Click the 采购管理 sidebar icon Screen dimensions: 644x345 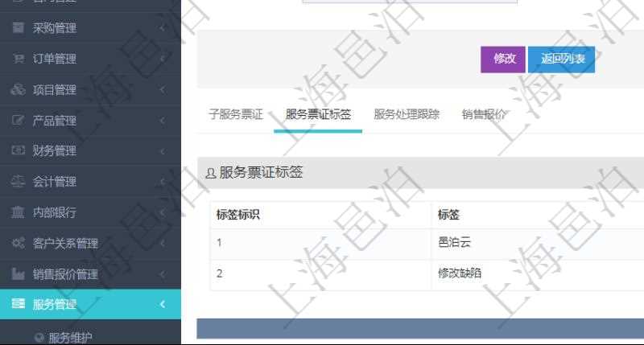[18, 28]
